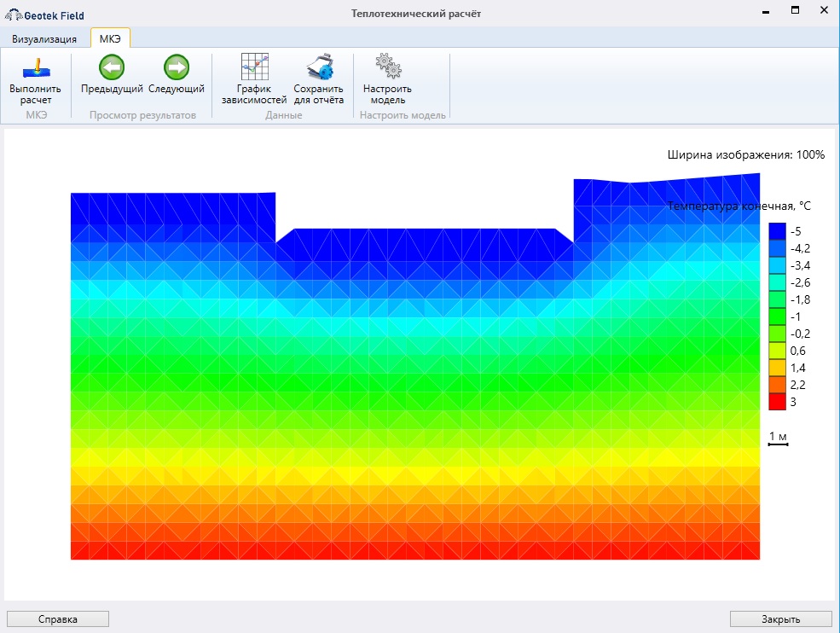Select the red 3 legend swatch
Image resolution: width=840 pixels, height=633 pixels.
[777, 402]
